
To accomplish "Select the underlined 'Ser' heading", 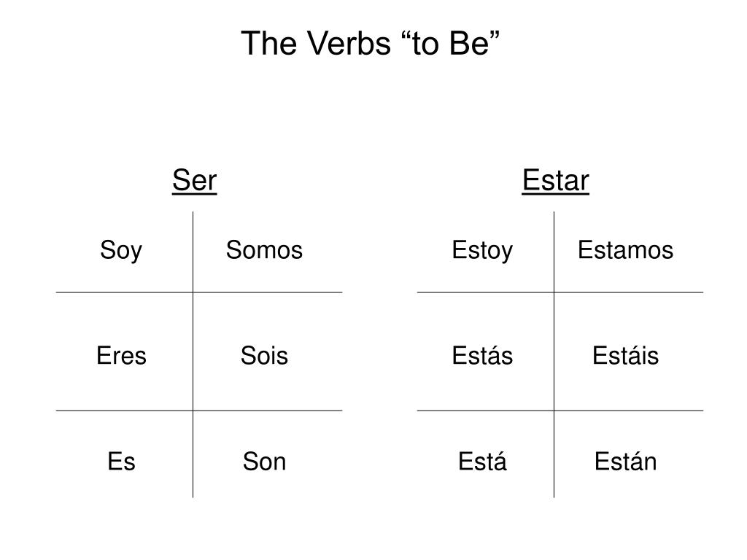I will pyautogui.click(x=194, y=180).
